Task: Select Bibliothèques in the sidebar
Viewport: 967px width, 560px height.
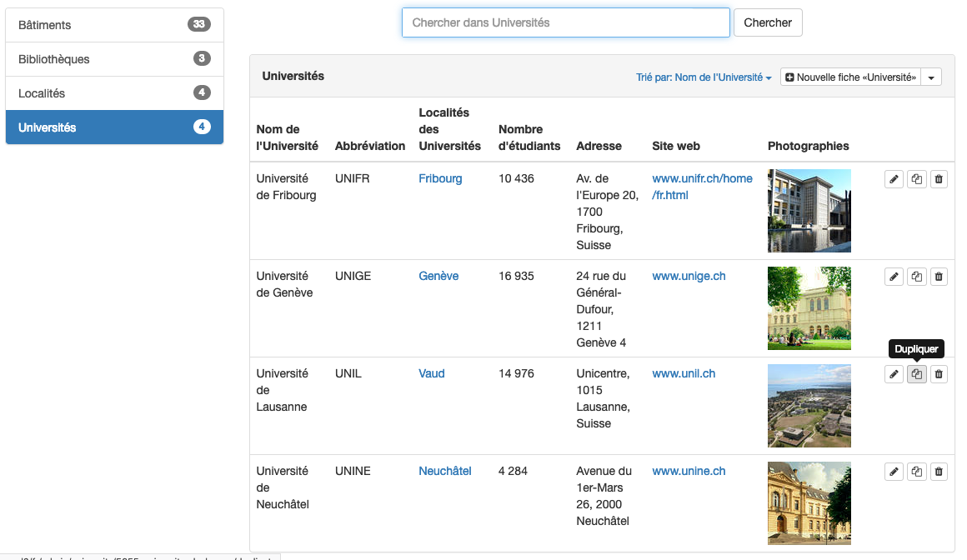Action: point(114,59)
